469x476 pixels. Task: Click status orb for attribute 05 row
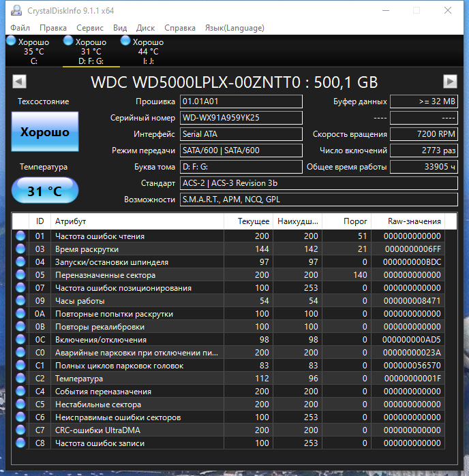20,274
